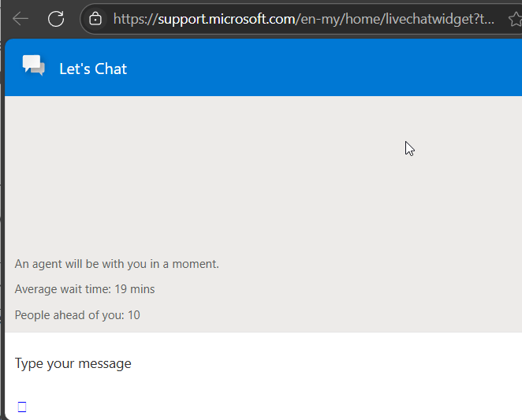Screen dimensions: 522x420
Task: Click "An agent will be with you" message
Action: pyautogui.click(x=117, y=264)
